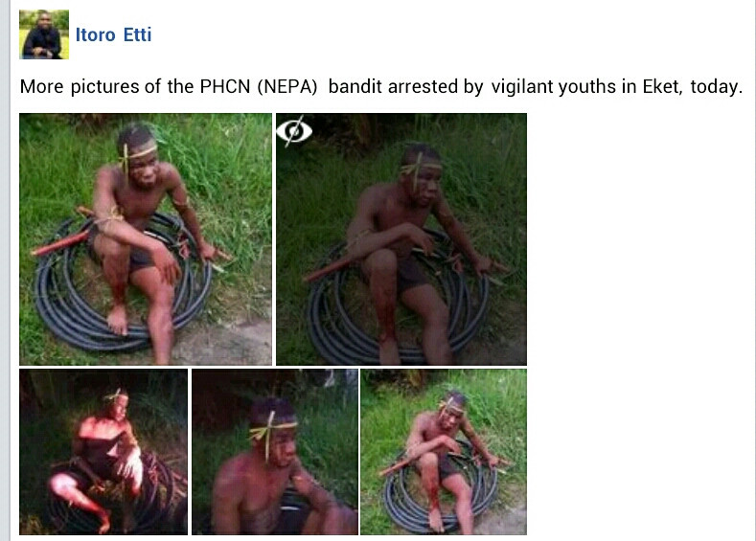Toggle the crossed-out eye sensitive content icon
This screenshot has height=541, width=756.
click(294, 131)
